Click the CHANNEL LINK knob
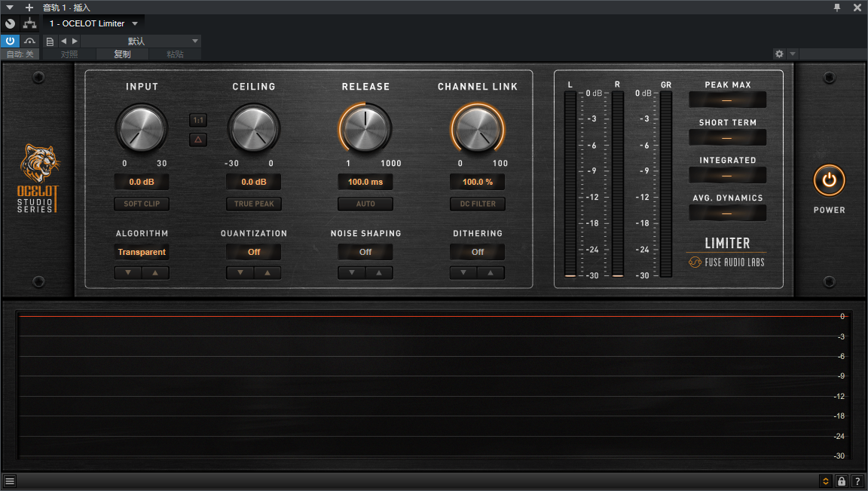Viewport: 868px width, 491px height. (478, 129)
